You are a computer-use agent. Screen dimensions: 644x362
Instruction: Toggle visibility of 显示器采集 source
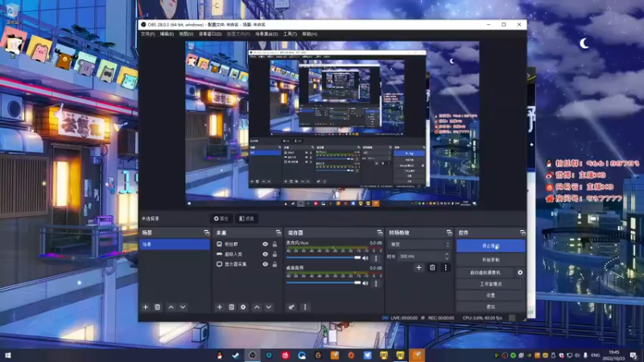pyautogui.click(x=266, y=265)
